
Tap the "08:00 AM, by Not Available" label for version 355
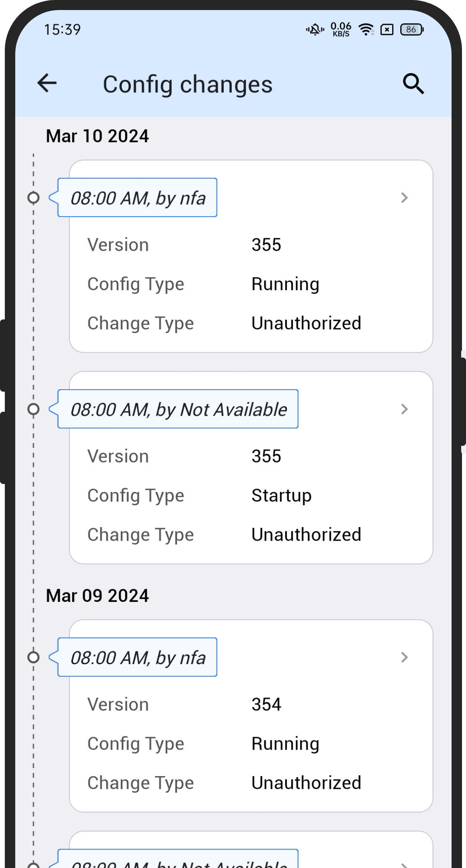pos(178,409)
